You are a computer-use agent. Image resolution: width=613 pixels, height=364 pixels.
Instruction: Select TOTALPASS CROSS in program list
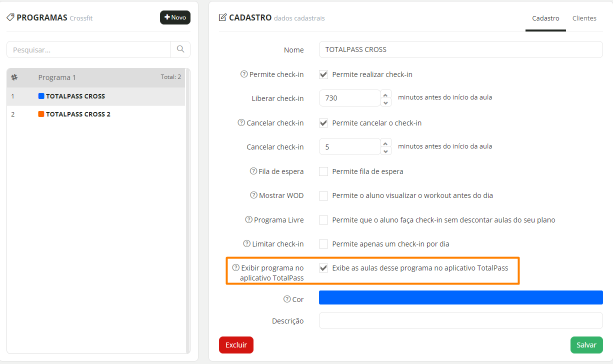95,96
